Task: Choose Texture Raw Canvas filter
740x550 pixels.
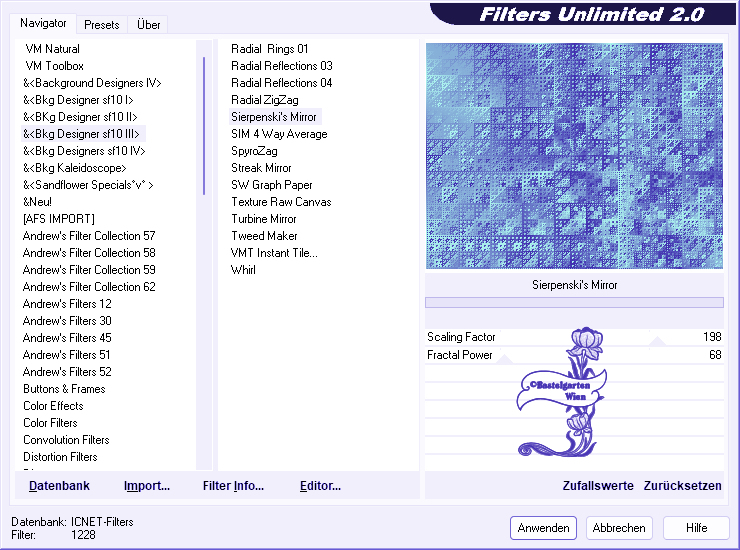Action: click(x=281, y=202)
